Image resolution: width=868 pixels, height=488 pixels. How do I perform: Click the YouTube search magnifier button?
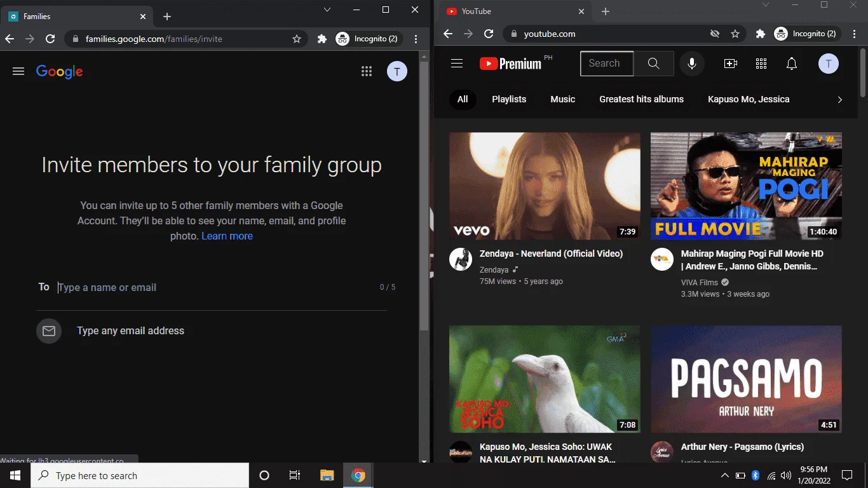tap(653, 64)
